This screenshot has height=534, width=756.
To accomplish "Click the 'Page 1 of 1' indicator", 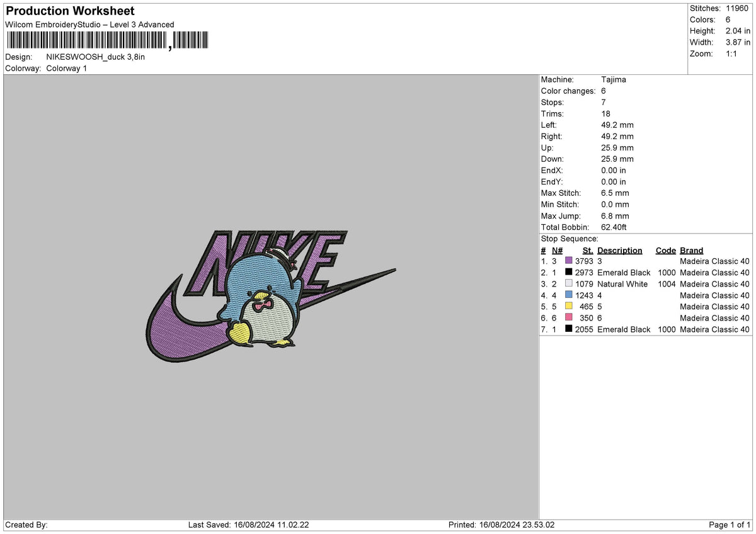I will (730, 525).
